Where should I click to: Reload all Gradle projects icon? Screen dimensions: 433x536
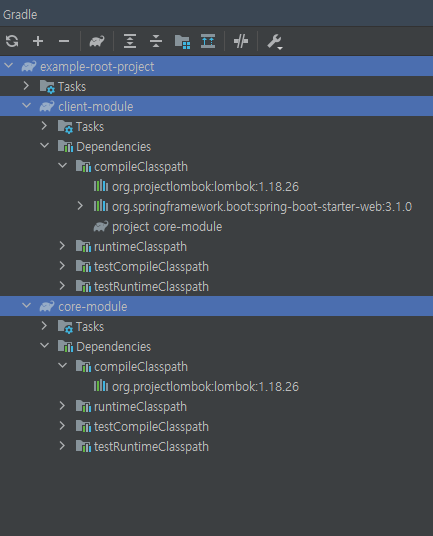coord(12,41)
